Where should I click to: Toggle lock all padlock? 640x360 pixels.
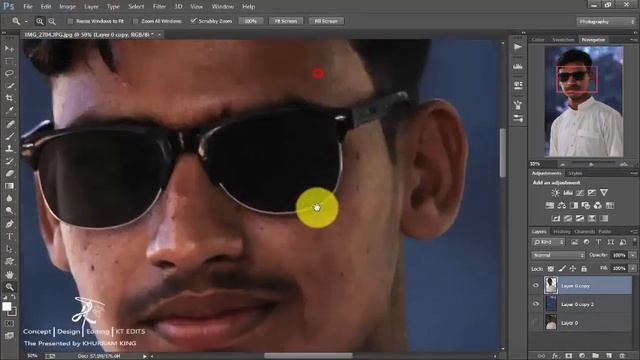[x=584, y=269]
